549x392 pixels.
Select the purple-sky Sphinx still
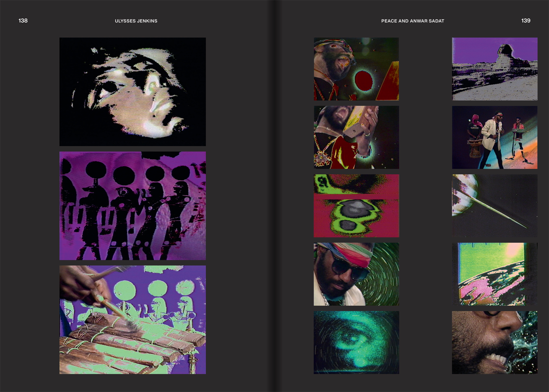[x=495, y=69]
